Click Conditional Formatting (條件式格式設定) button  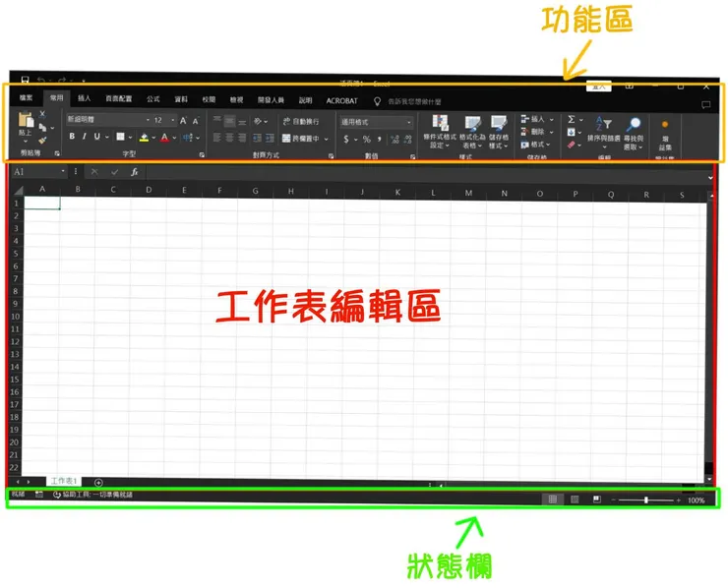[x=439, y=133]
